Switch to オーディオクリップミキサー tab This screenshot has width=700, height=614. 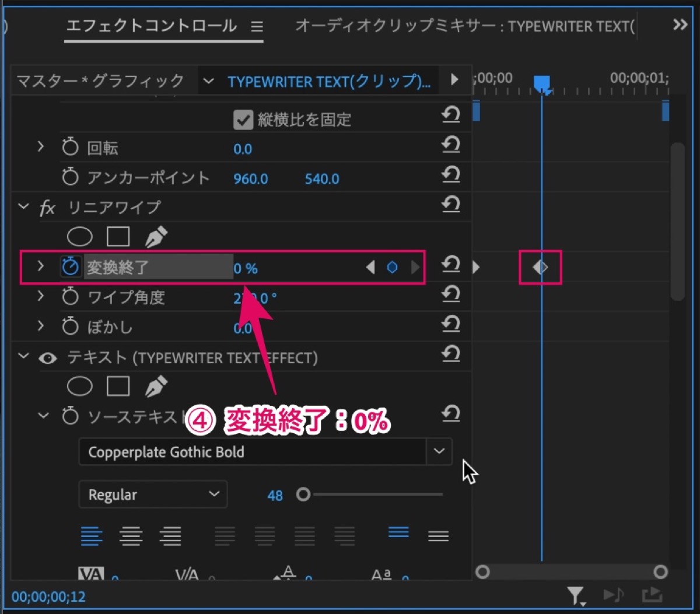point(465,26)
